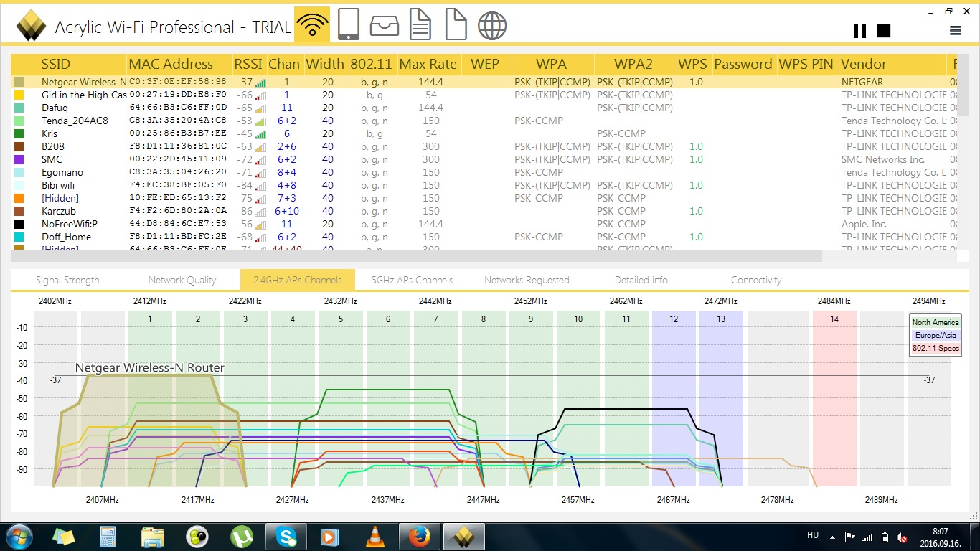Select the B208 network row

(x=484, y=146)
